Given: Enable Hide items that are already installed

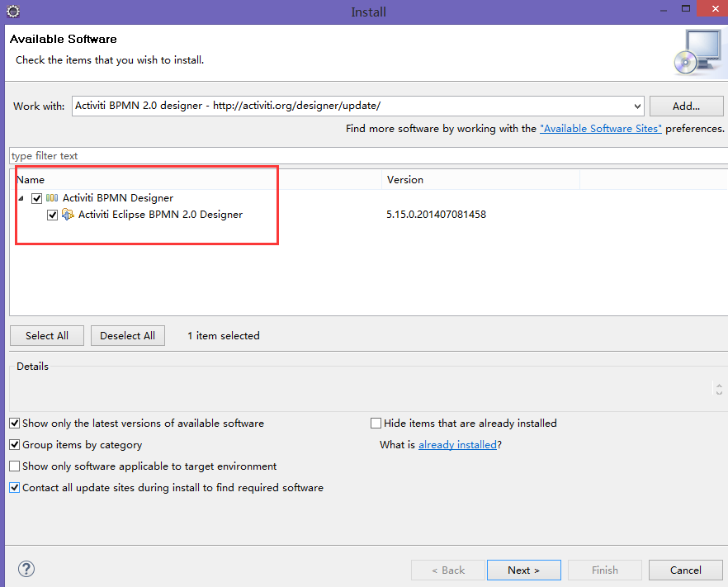Looking at the screenshot, I should pos(376,424).
